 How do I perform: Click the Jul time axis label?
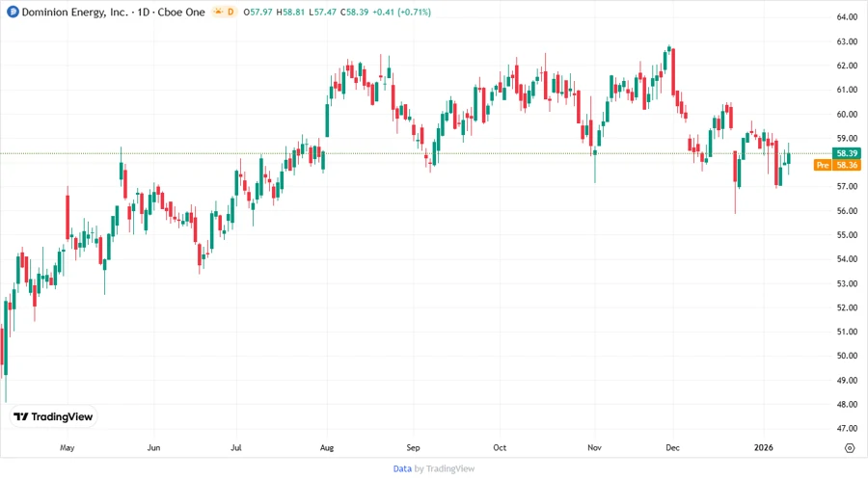[236, 447]
